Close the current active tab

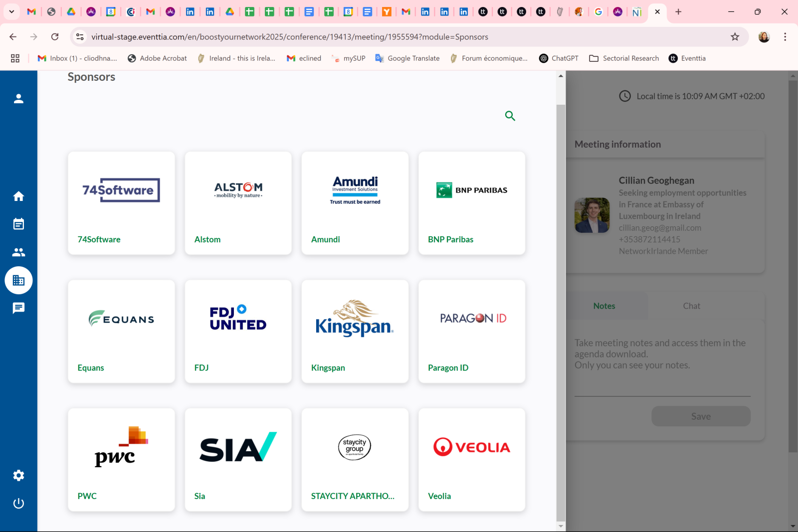point(657,11)
